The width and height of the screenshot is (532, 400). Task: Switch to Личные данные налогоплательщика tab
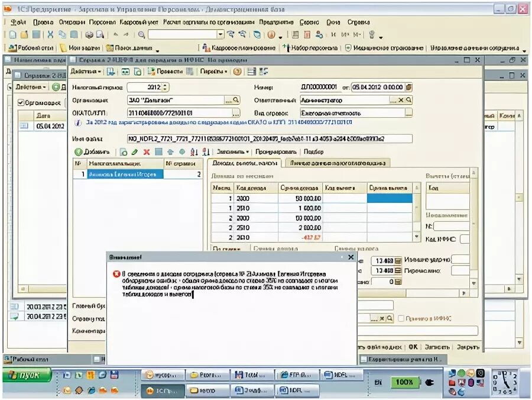click(338, 163)
